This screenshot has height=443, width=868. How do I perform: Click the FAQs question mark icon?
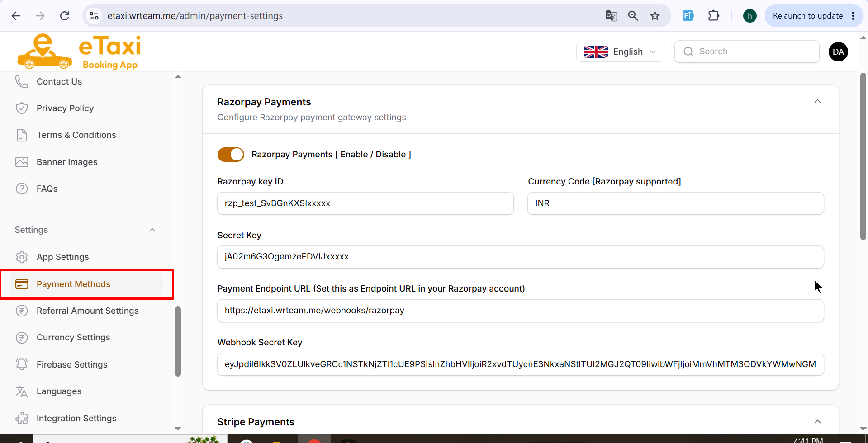click(x=22, y=189)
